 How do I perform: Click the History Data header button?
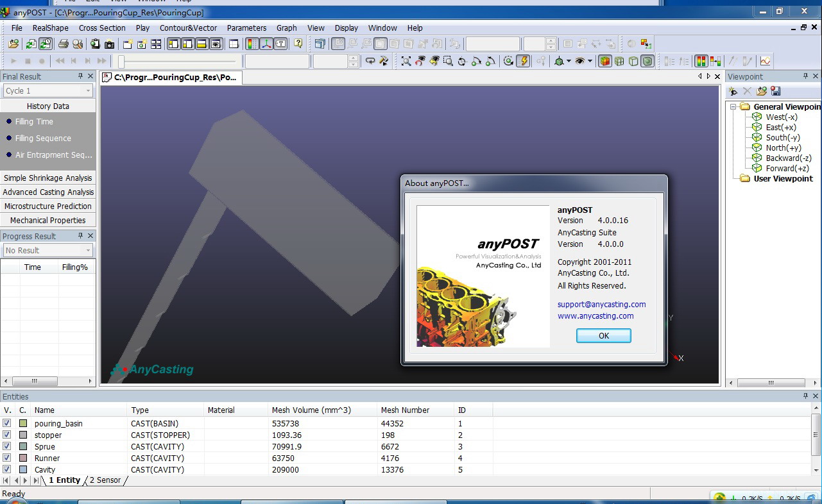(x=48, y=106)
